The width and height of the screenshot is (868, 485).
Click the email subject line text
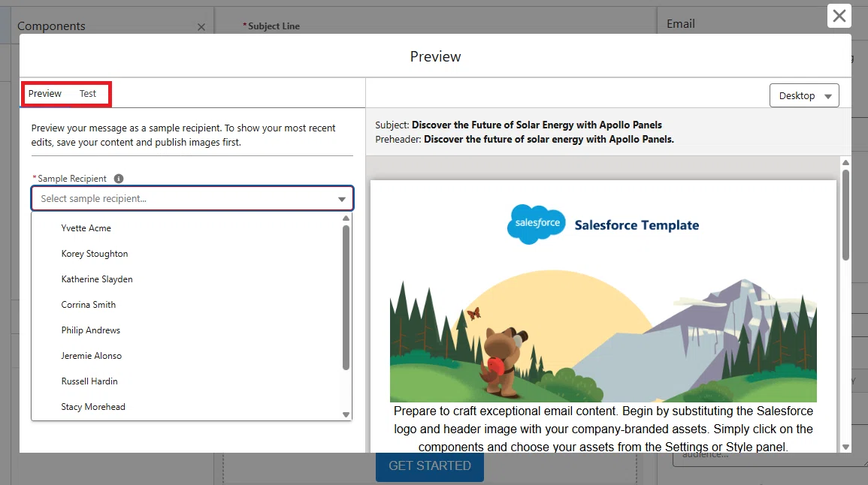pyautogui.click(x=518, y=125)
